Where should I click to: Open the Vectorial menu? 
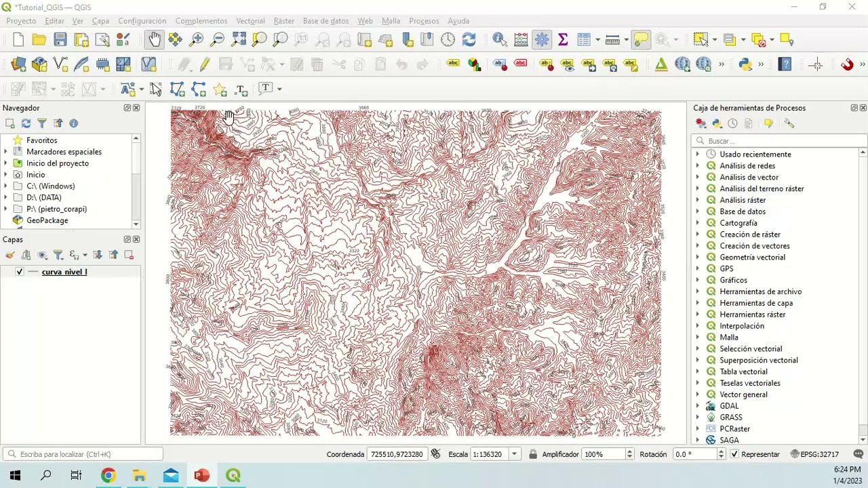point(250,21)
